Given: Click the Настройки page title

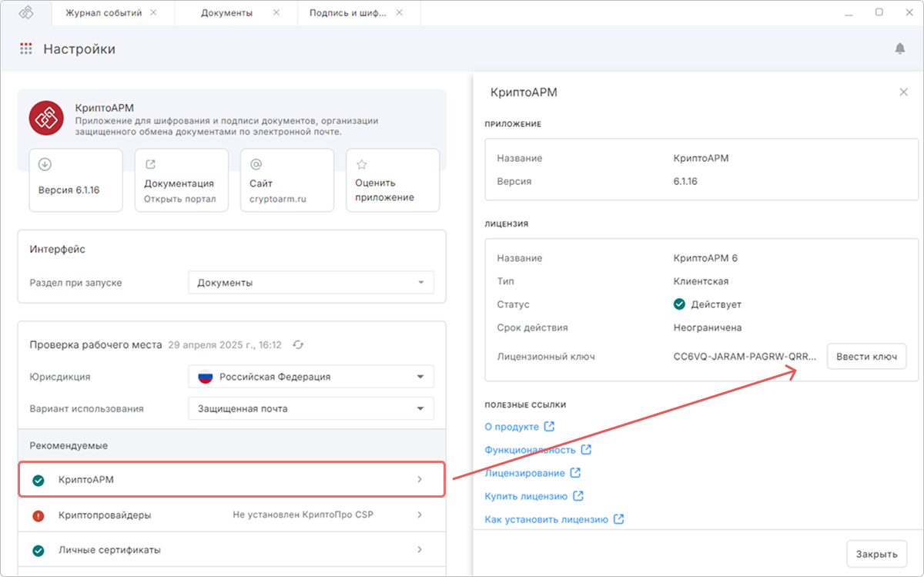Looking at the screenshot, I should click(79, 49).
